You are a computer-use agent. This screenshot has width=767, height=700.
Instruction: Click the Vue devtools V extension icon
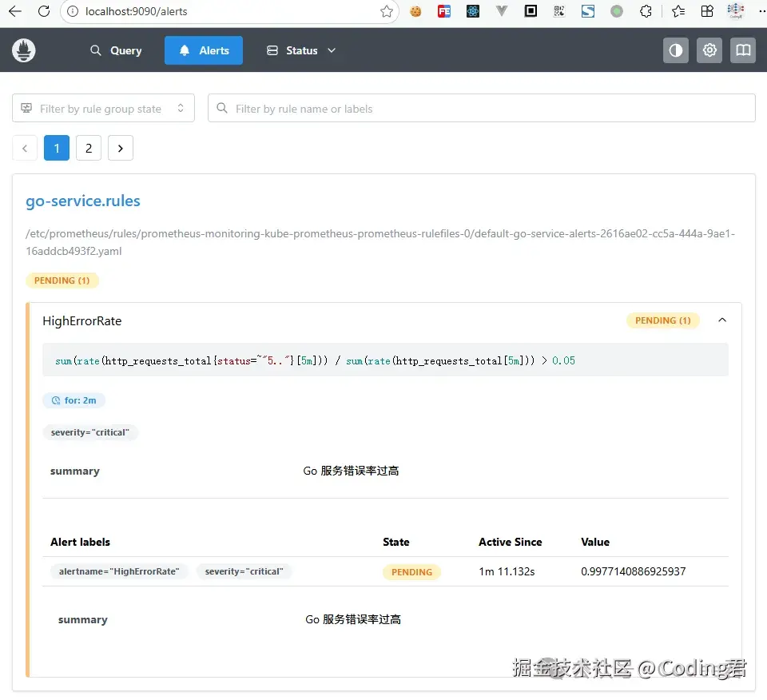(x=502, y=11)
